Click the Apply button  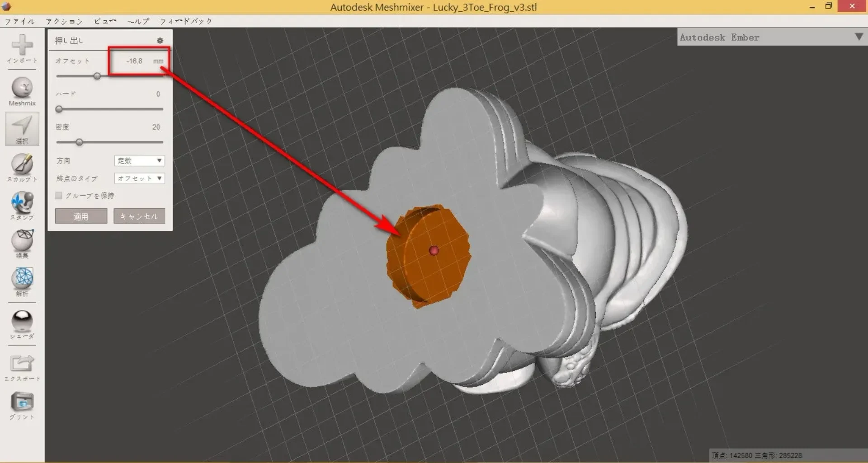pyautogui.click(x=81, y=216)
